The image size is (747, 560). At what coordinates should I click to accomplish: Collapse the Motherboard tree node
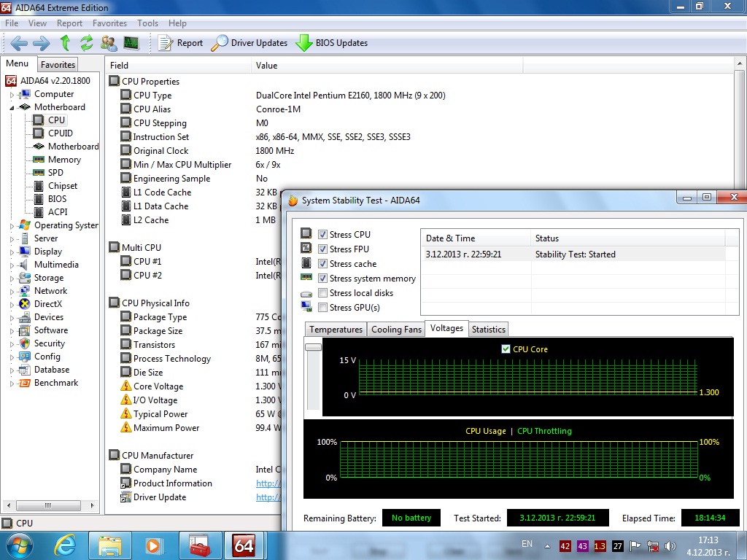tap(12, 108)
